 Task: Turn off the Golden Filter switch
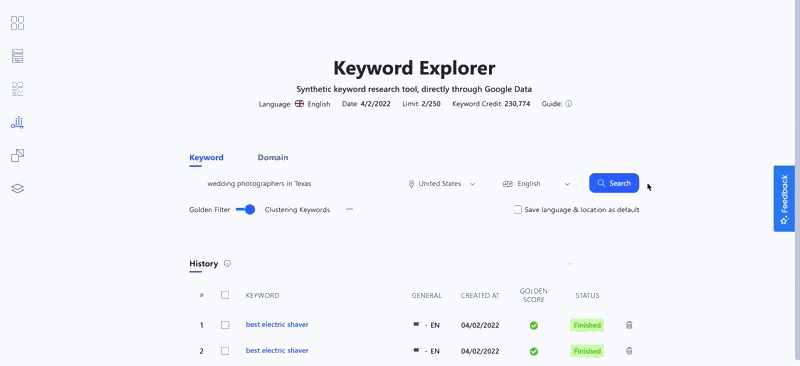(245, 209)
